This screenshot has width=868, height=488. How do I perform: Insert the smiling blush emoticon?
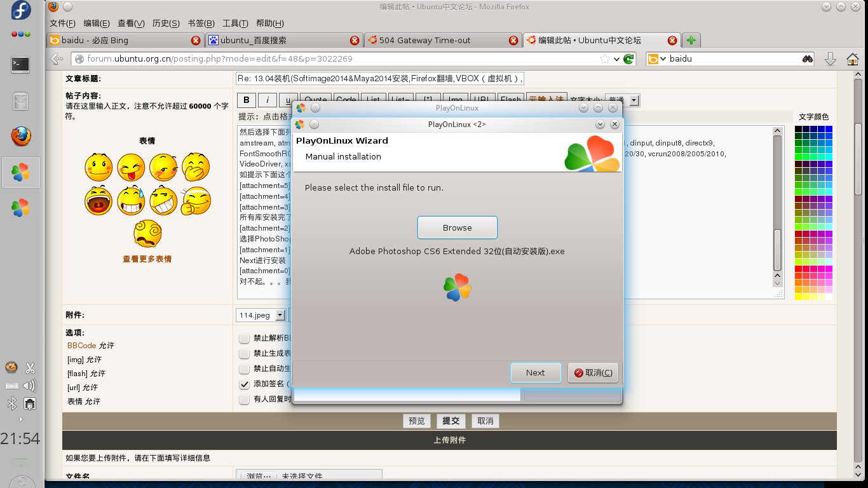[x=98, y=166]
